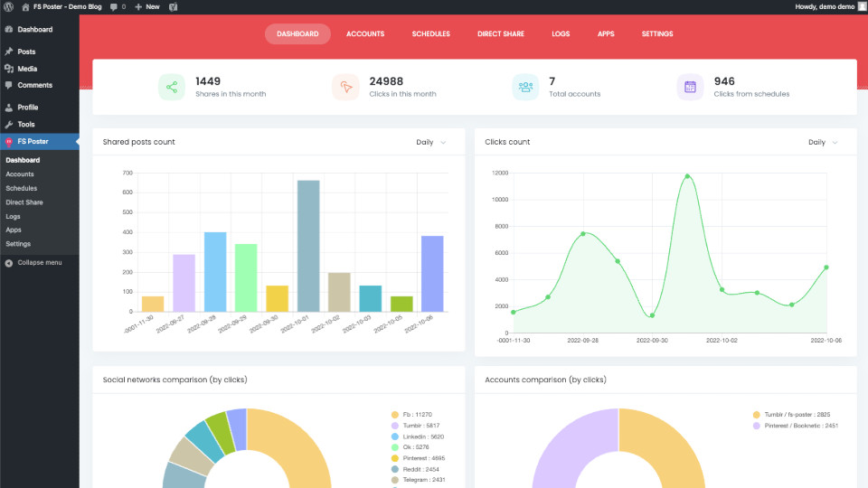The width and height of the screenshot is (868, 488).
Task: Click the orange clicks cursor icon
Action: click(345, 87)
